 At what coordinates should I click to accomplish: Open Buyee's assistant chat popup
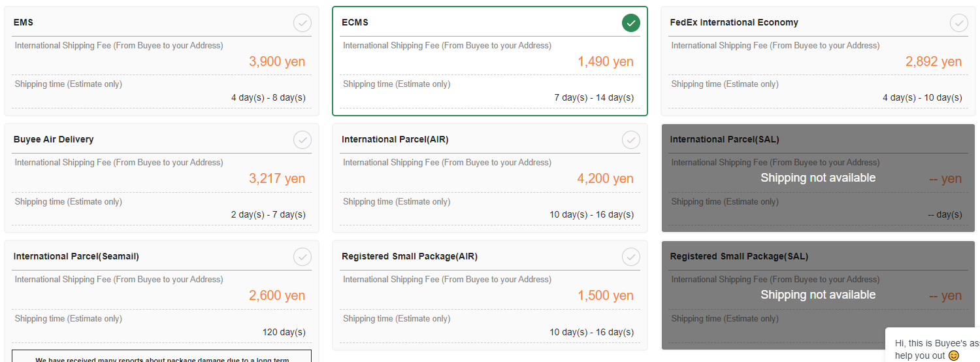[x=934, y=344]
